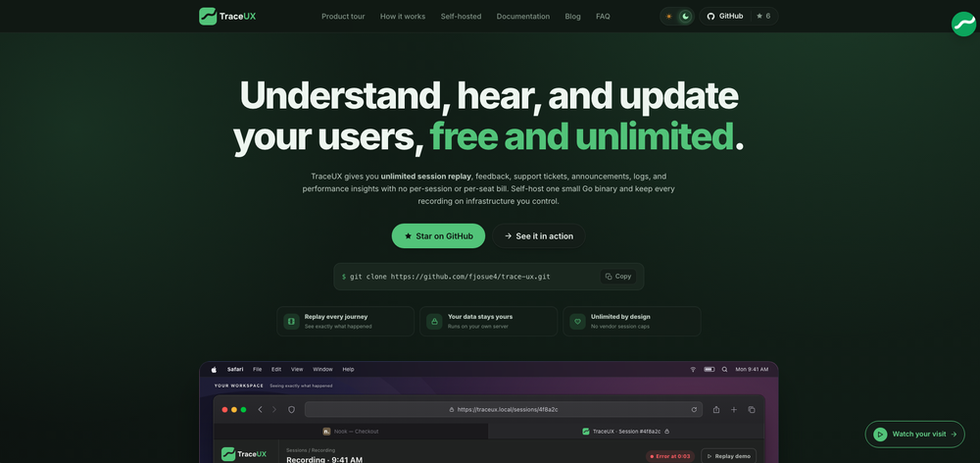Click the share icon in the mockup browser
The width and height of the screenshot is (980, 463).
click(x=716, y=410)
